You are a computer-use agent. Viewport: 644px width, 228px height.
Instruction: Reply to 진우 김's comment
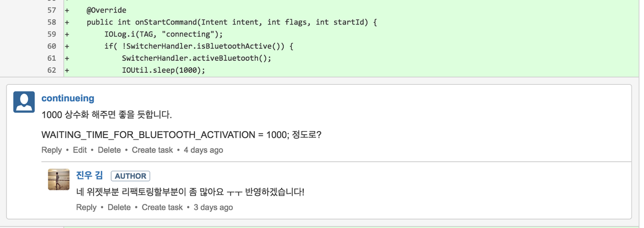tap(86, 207)
